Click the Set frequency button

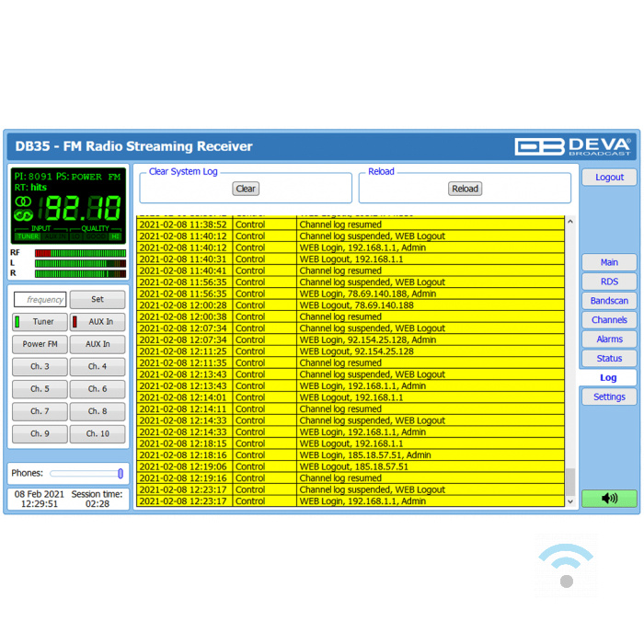[x=98, y=299]
